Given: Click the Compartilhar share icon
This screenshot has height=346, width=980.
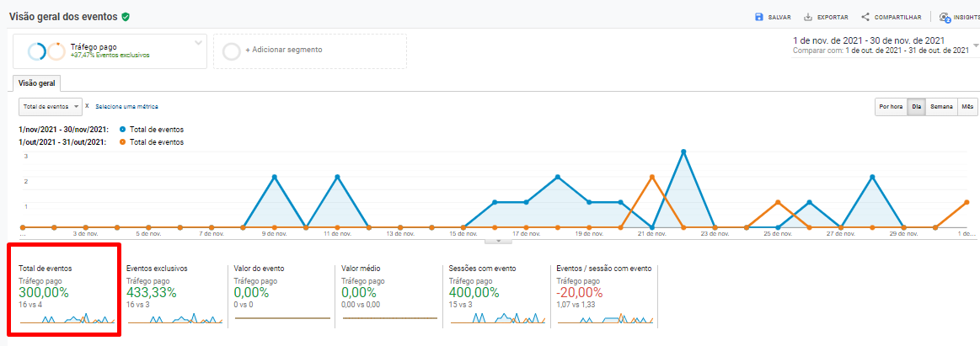Looking at the screenshot, I should (865, 17).
